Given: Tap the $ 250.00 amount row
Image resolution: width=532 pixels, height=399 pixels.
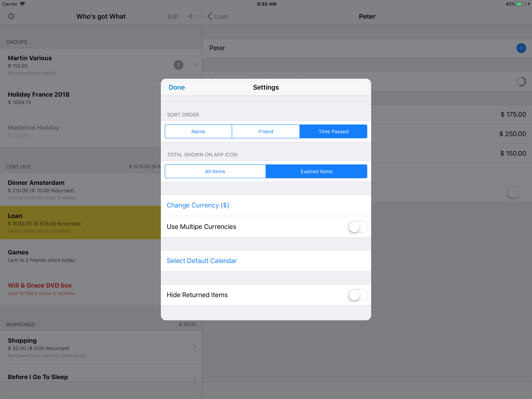Looking at the screenshot, I should (x=451, y=134).
